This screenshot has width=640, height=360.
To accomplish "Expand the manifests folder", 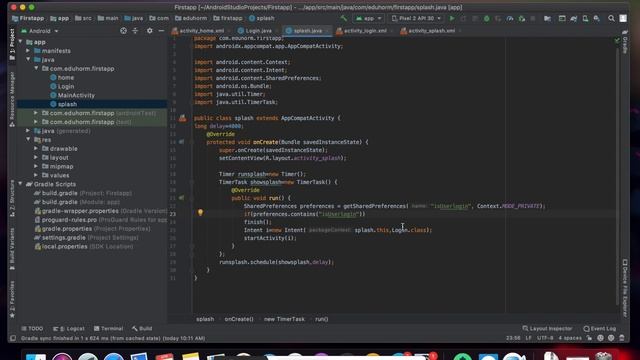I will click(x=28, y=51).
